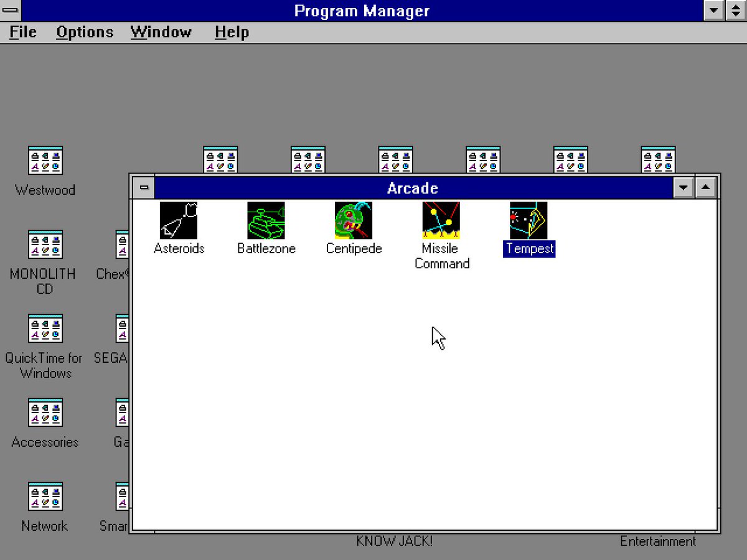Click the Entertainment group label
747x560 pixels.
click(x=658, y=541)
